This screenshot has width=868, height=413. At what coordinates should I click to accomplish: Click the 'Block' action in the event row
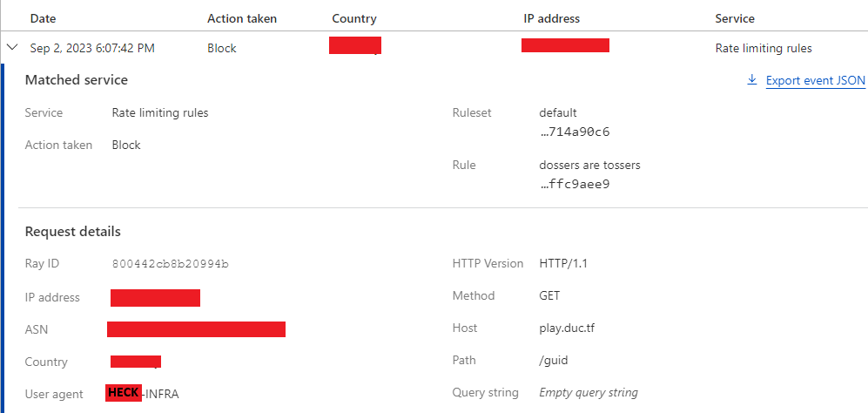click(221, 48)
